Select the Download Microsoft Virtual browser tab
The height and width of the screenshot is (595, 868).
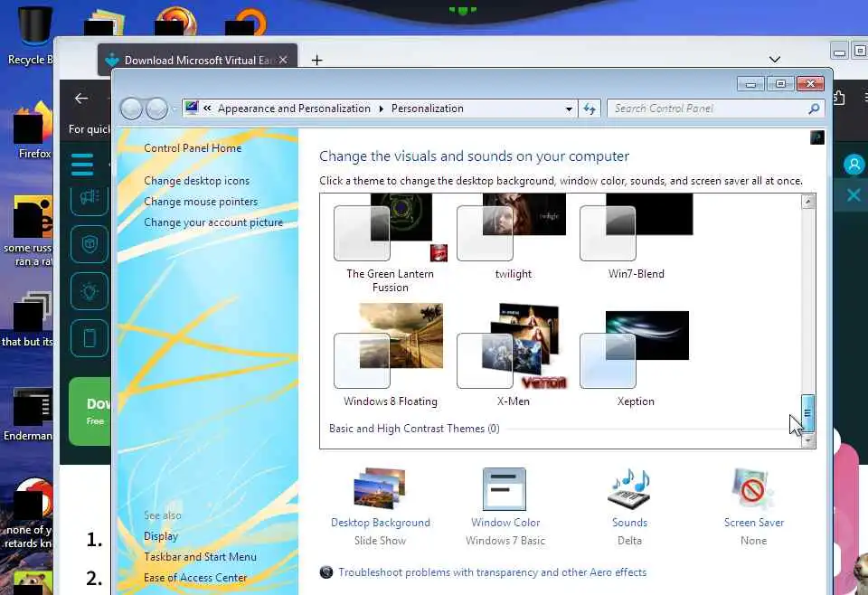coord(198,60)
